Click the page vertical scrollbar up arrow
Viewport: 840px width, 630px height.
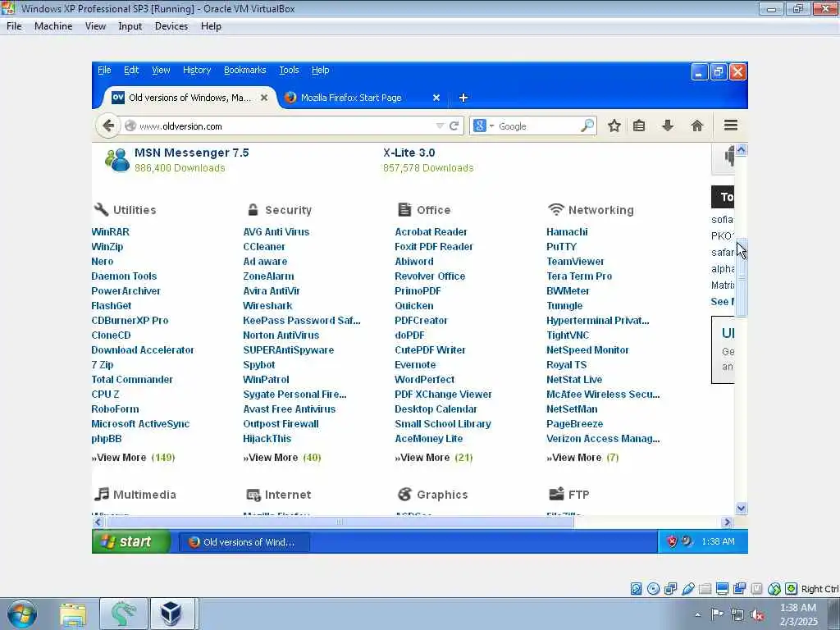[742, 150]
